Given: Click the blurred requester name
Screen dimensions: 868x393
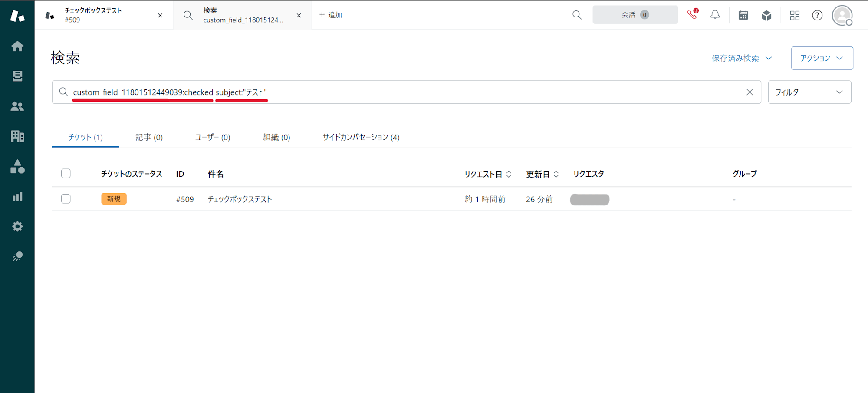Looking at the screenshot, I should [x=590, y=199].
